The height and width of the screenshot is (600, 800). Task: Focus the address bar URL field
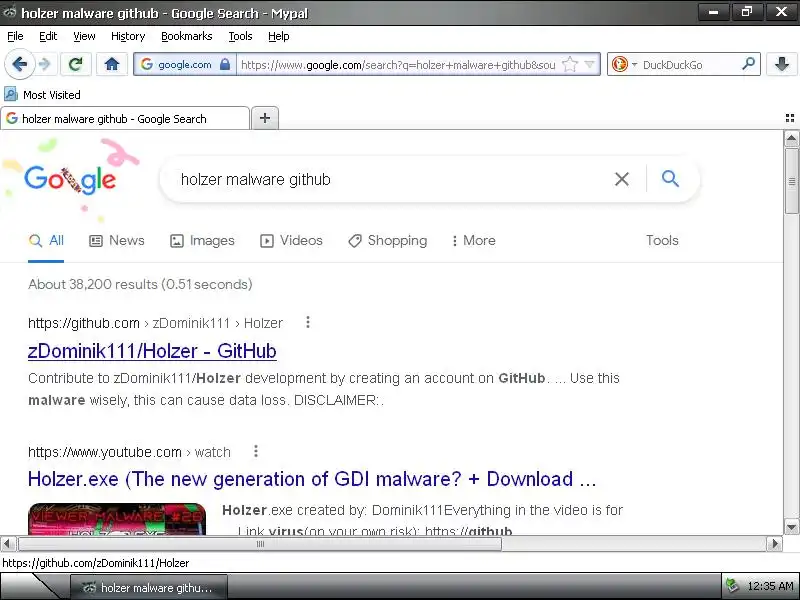point(398,64)
